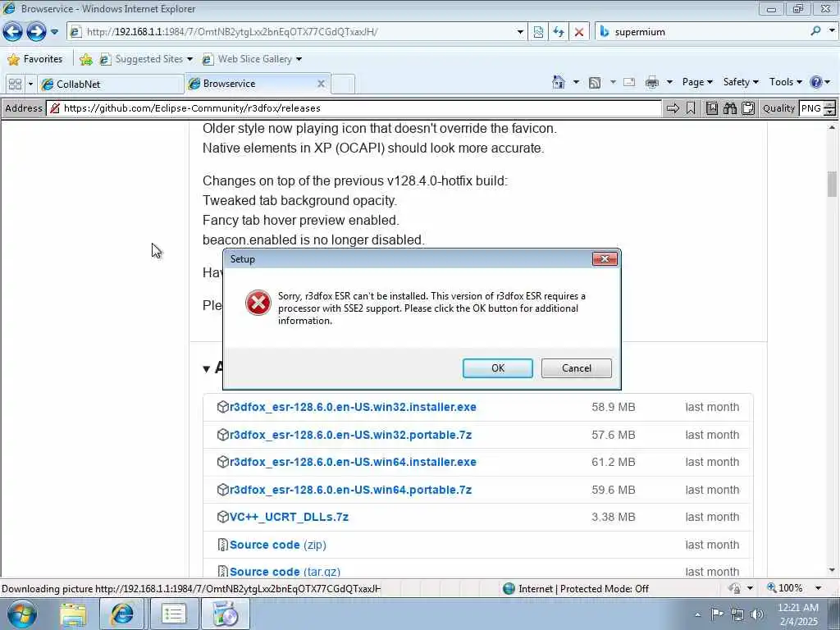Click OK in the Setup dialog

(x=498, y=368)
